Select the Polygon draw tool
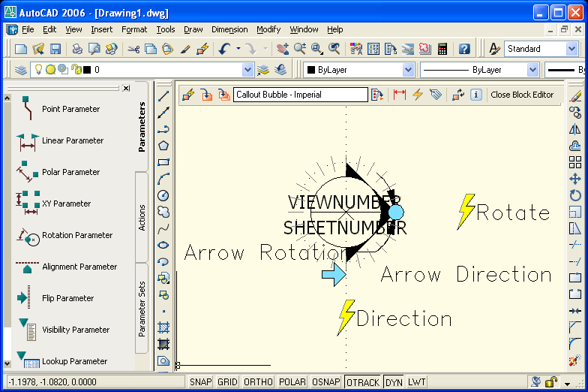588x392 pixels. [163, 146]
